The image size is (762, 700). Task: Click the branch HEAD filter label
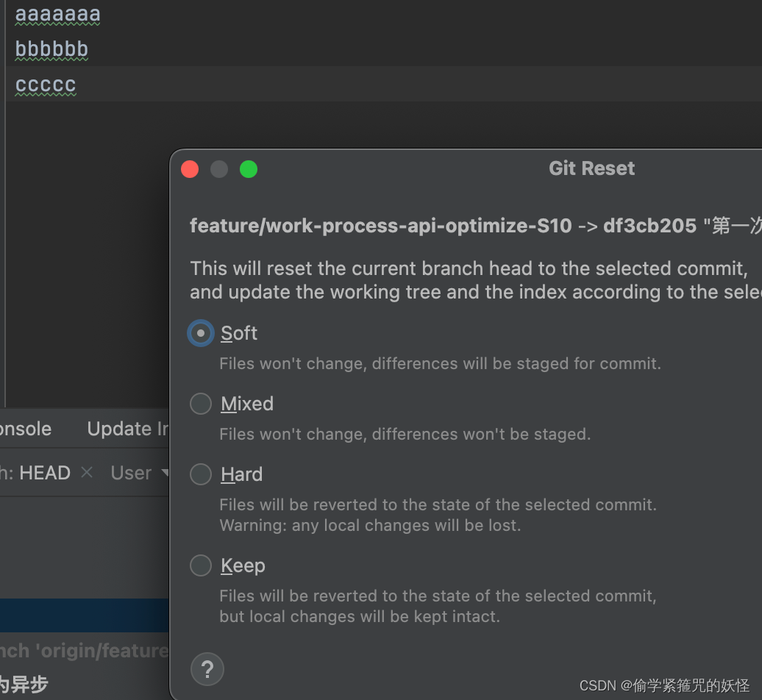coord(35,473)
